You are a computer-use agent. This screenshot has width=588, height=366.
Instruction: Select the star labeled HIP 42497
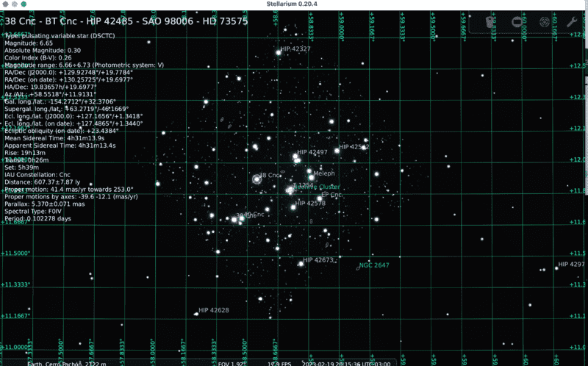point(295,156)
